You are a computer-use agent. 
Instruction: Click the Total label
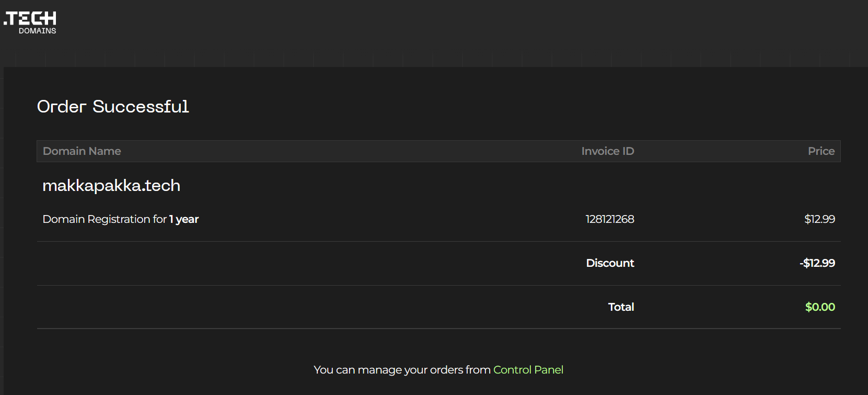621,307
